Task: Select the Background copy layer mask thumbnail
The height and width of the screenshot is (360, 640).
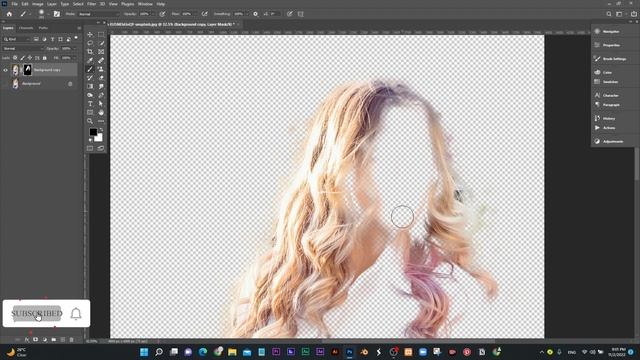Action: click(x=27, y=70)
